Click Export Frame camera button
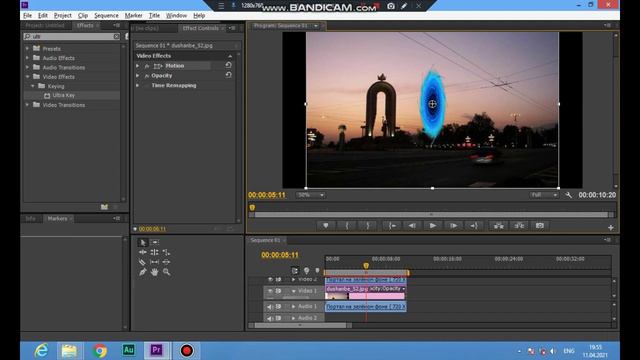640x360 pixels. 540,226
